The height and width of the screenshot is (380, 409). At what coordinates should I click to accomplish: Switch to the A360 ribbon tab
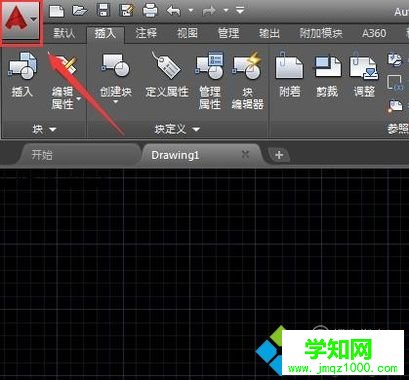point(374,33)
